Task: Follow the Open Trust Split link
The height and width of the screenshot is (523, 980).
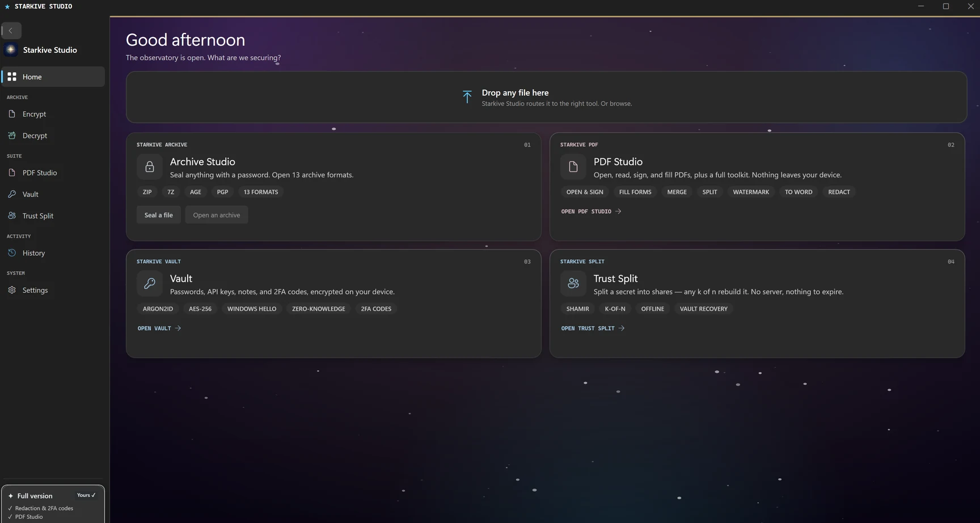Action: (x=593, y=328)
